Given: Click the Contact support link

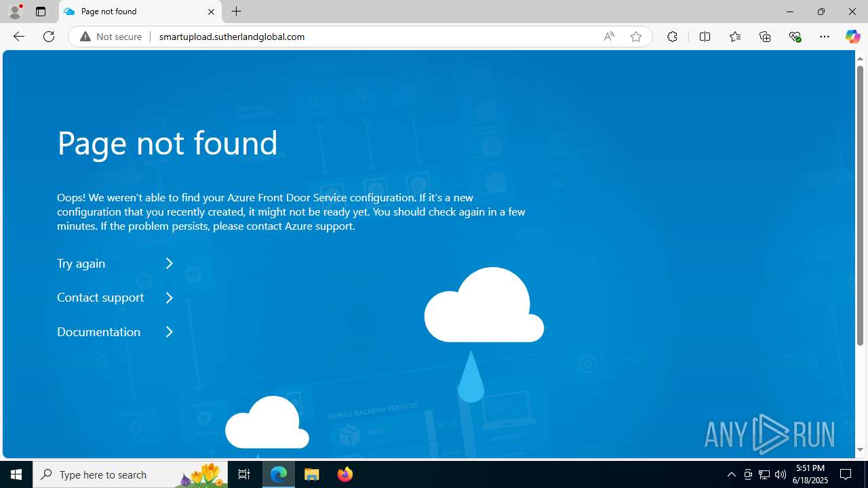Looking at the screenshot, I should [100, 297].
